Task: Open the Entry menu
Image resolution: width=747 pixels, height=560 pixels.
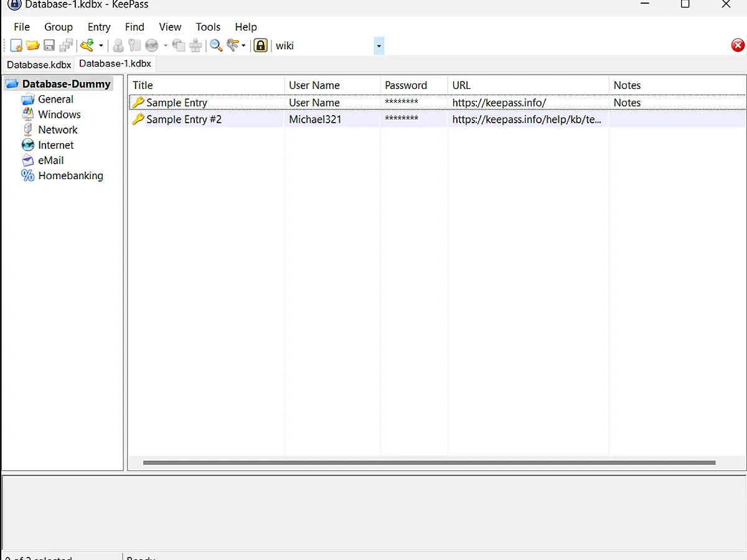Action: tap(99, 27)
